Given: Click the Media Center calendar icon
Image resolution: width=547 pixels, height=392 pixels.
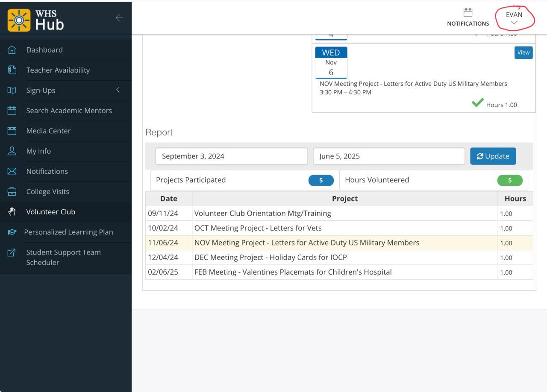Looking at the screenshot, I should point(12,131).
